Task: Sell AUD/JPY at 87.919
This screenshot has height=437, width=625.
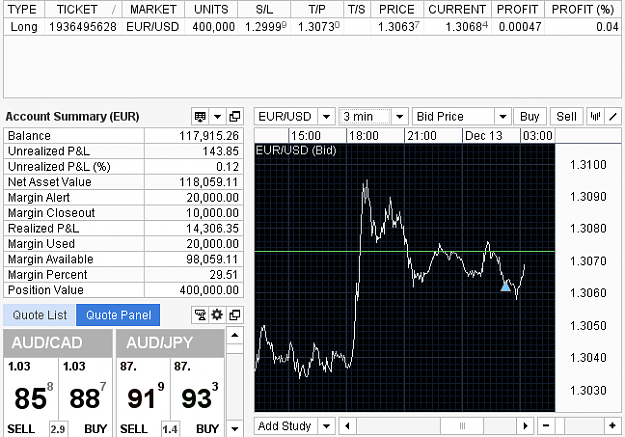Action: point(143,396)
